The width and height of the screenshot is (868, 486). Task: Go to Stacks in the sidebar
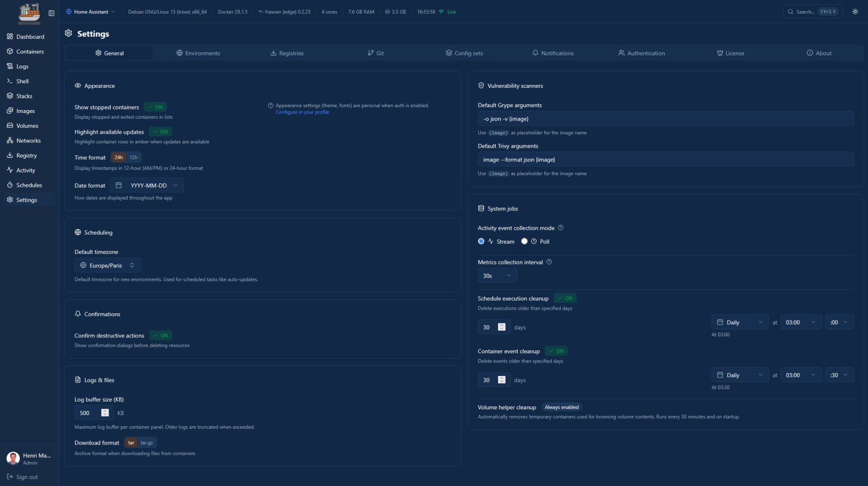(x=24, y=96)
